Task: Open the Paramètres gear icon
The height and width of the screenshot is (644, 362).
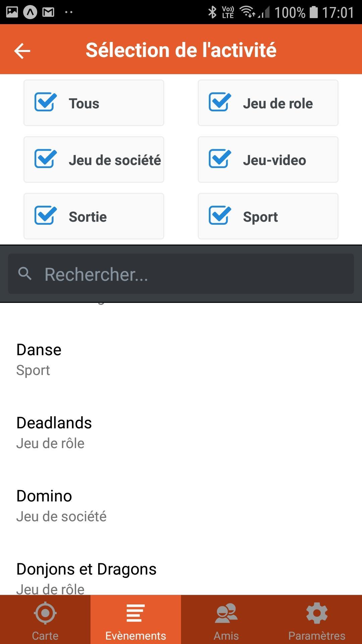Action: click(317, 613)
